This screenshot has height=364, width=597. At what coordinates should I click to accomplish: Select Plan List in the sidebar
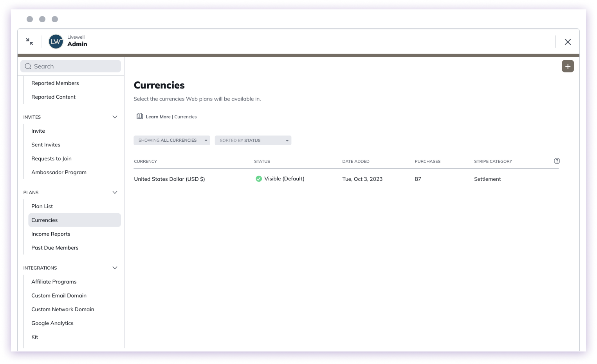42,206
